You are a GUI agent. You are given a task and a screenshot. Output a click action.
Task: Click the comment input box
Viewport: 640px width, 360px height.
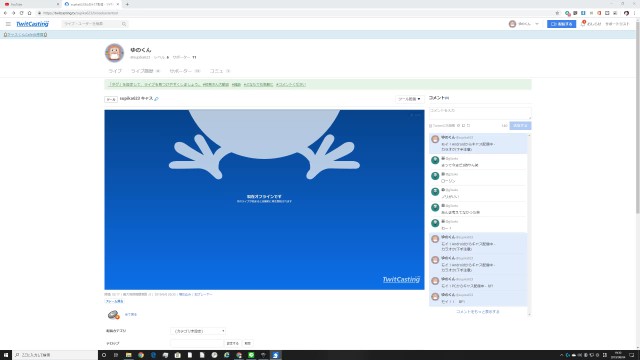(x=480, y=113)
